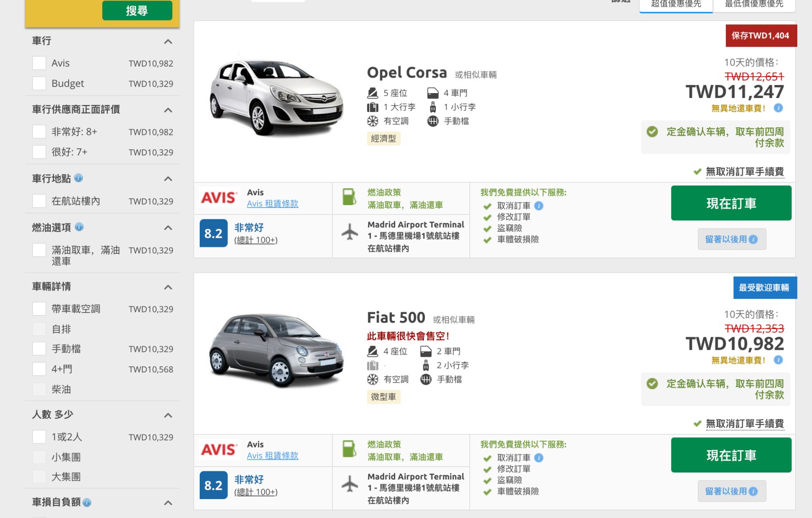The image size is (812, 518).
Task: Click the 經濟型 category tag
Action: [383, 139]
